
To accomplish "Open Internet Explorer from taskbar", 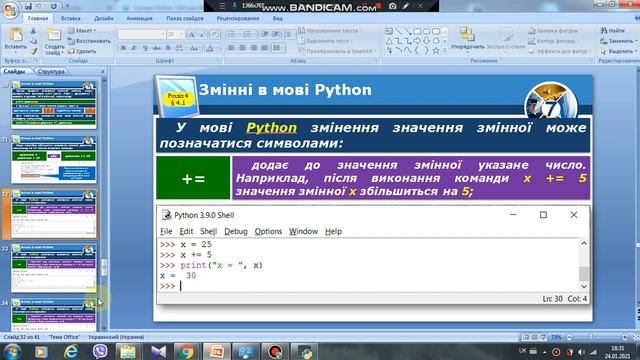I will click(71, 351).
